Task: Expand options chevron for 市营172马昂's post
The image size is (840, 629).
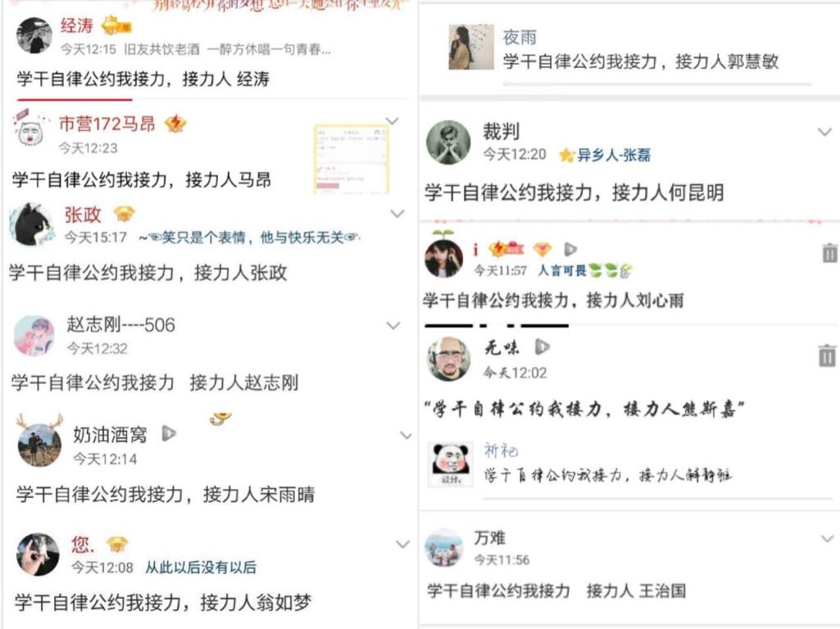Action: (393, 121)
